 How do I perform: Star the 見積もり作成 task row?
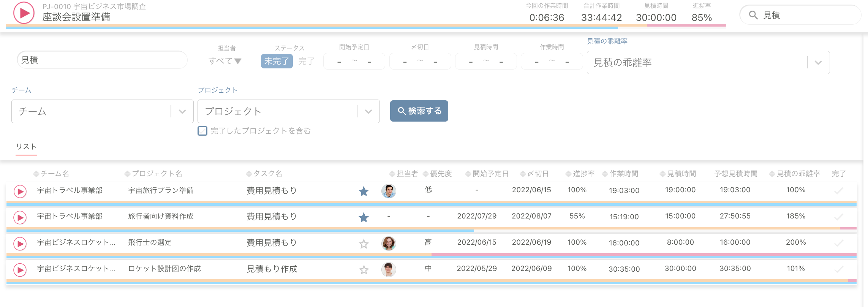364,270
